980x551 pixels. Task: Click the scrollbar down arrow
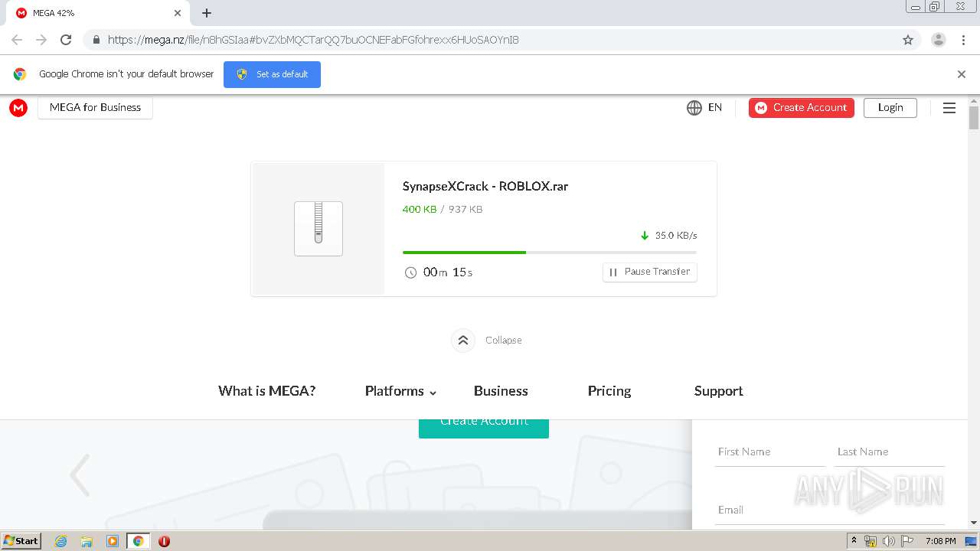(x=974, y=523)
